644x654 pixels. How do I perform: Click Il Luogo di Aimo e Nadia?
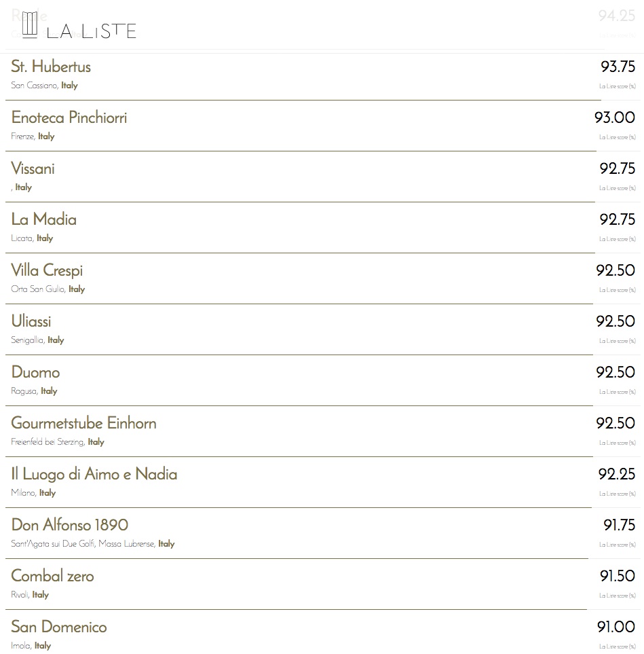pyautogui.click(x=94, y=474)
